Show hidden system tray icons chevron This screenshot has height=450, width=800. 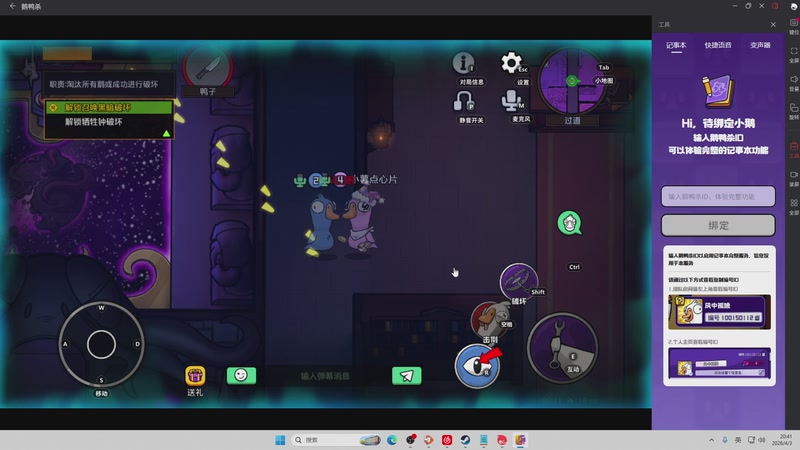pyautogui.click(x=711, y=440)
